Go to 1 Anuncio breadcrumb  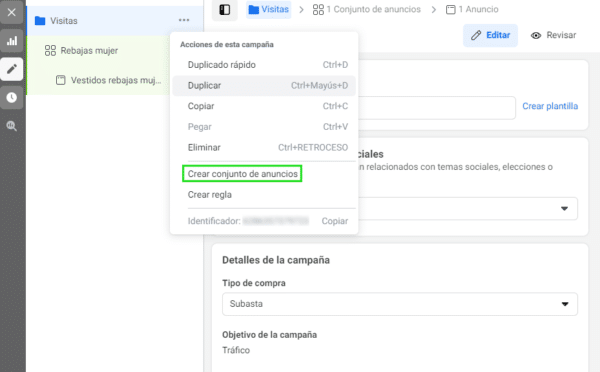point(472,9)
